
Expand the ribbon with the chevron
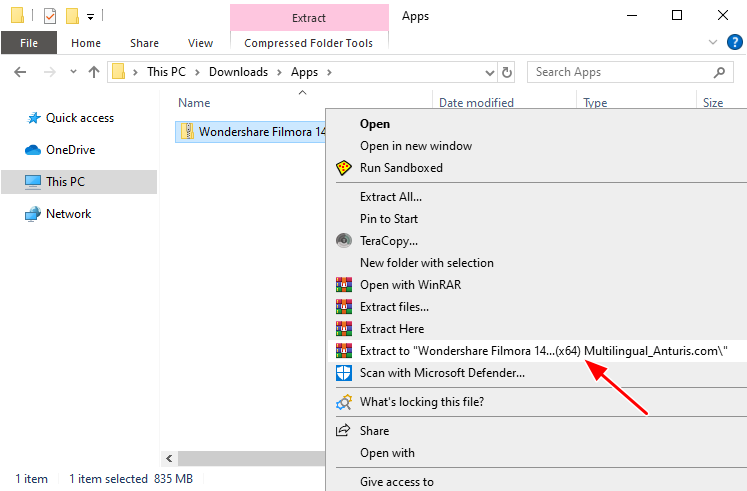click(712, 43)
